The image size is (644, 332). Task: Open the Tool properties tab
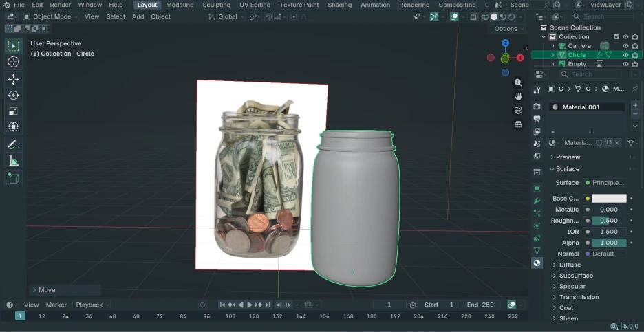click(537, 90)
